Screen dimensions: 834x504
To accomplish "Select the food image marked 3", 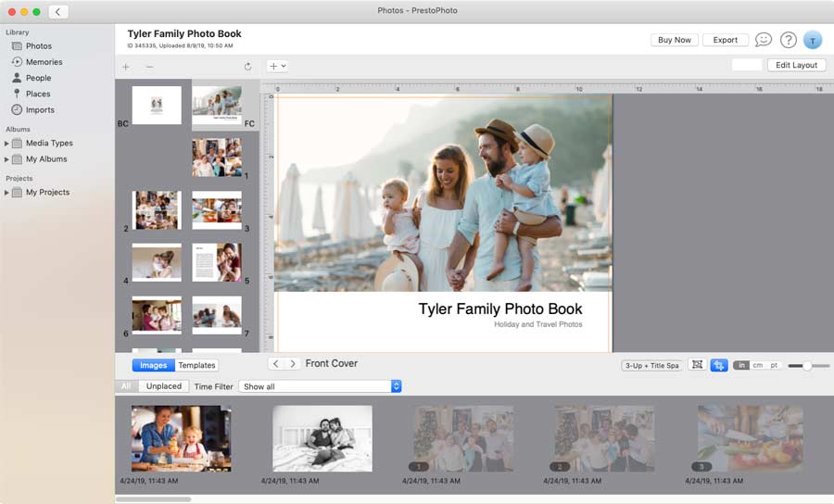I will click(x=750, y=438).
